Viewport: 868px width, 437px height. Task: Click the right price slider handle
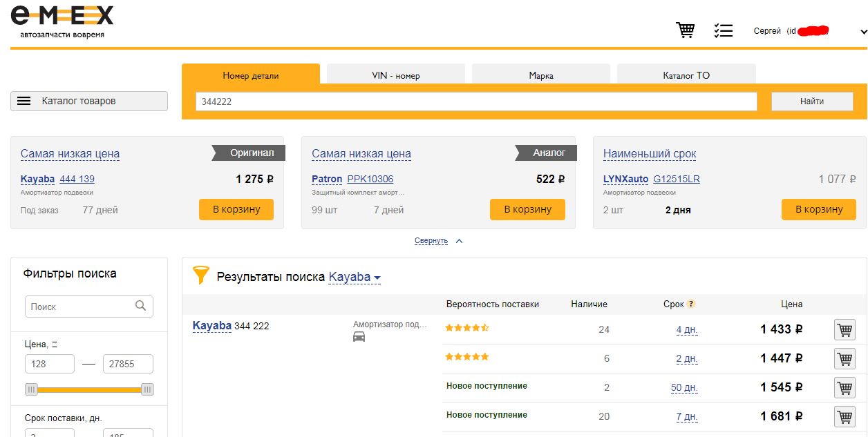tap(147, 390)
